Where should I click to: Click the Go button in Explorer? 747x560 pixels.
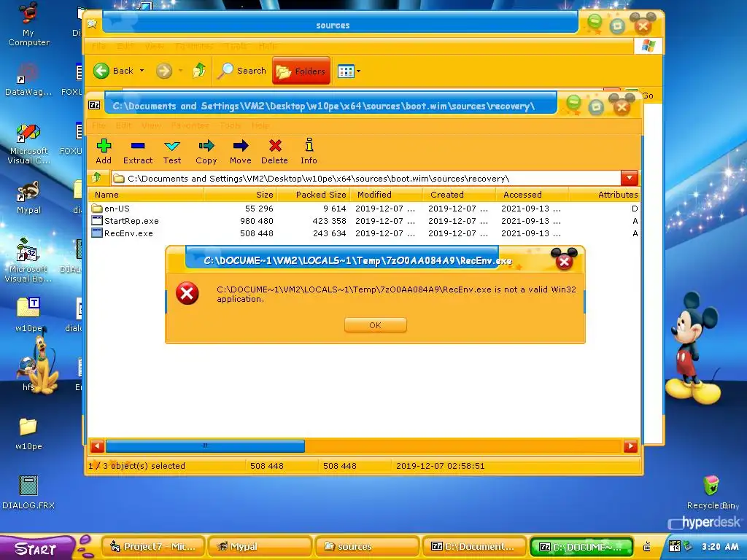(648, 96)
